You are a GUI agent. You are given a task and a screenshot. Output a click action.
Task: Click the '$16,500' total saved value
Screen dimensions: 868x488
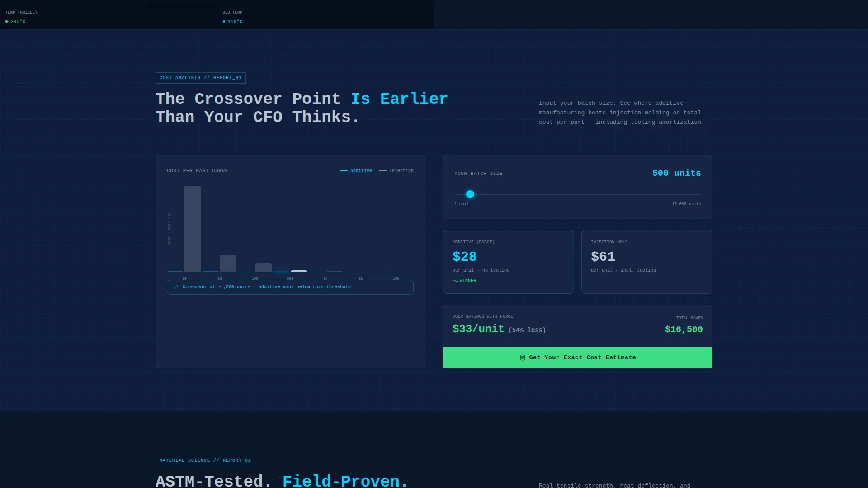click(684, 329)
